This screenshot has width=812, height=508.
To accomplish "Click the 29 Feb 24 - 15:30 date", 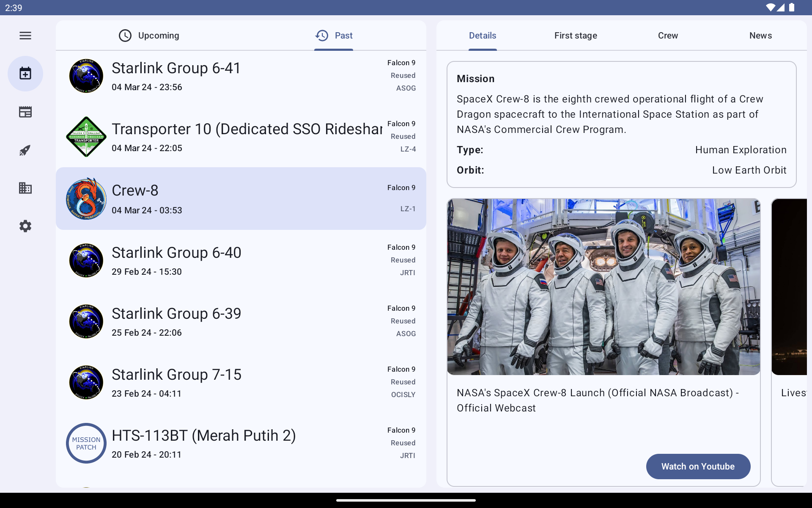I will click(147, 272).
